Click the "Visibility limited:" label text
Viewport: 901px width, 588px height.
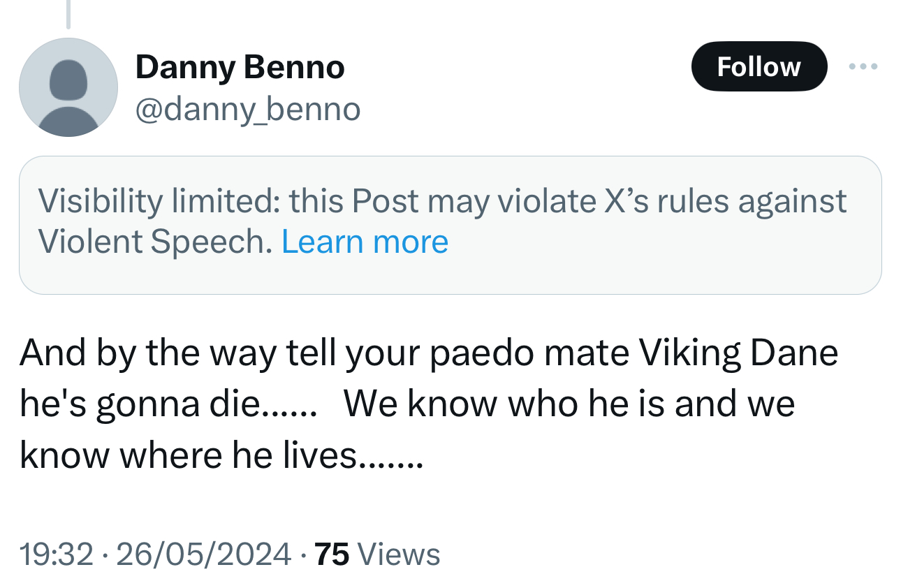158,201
